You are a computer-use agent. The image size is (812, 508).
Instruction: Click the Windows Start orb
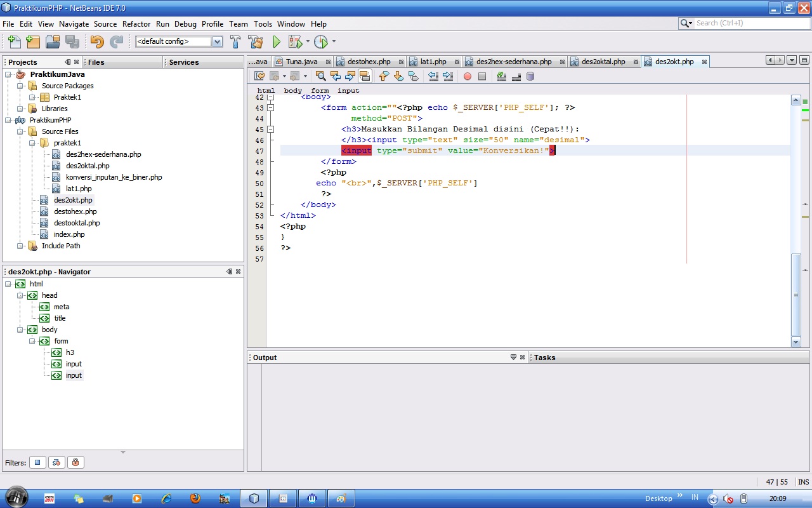tap(16, 497)
